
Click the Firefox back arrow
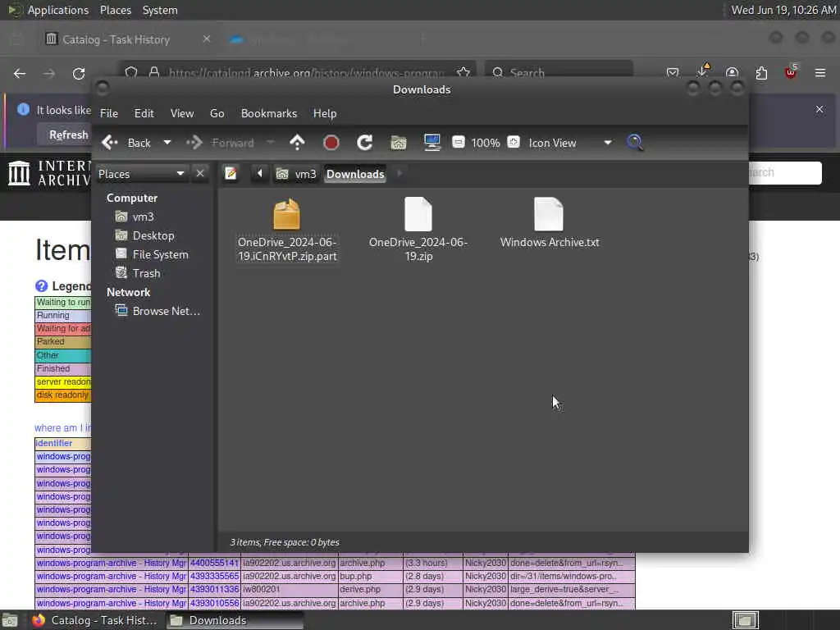[20, 73]
